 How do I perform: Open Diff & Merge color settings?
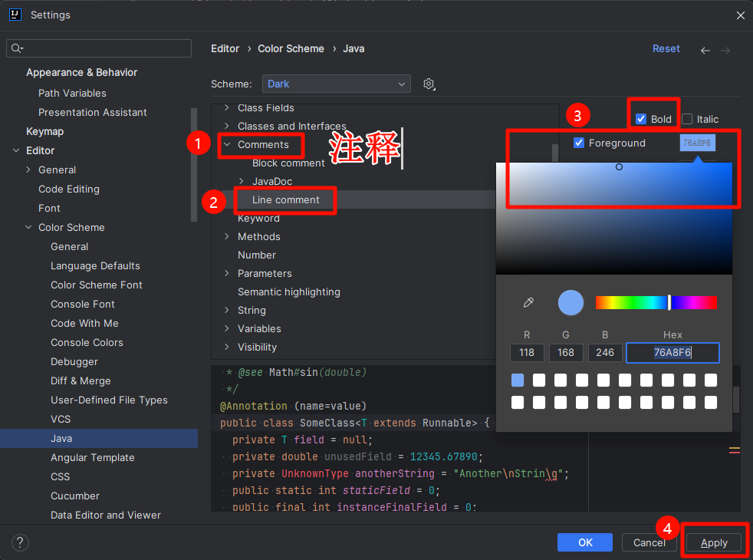click(x=81, y=380)
